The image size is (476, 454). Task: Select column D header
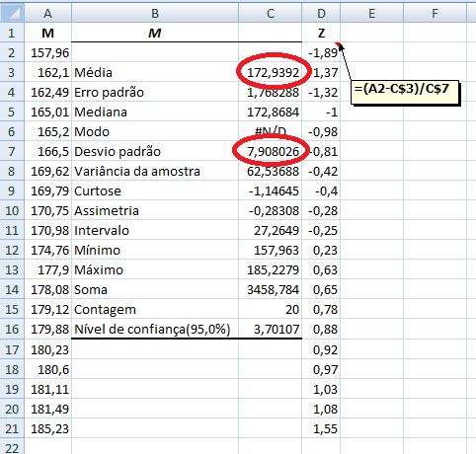321,14
